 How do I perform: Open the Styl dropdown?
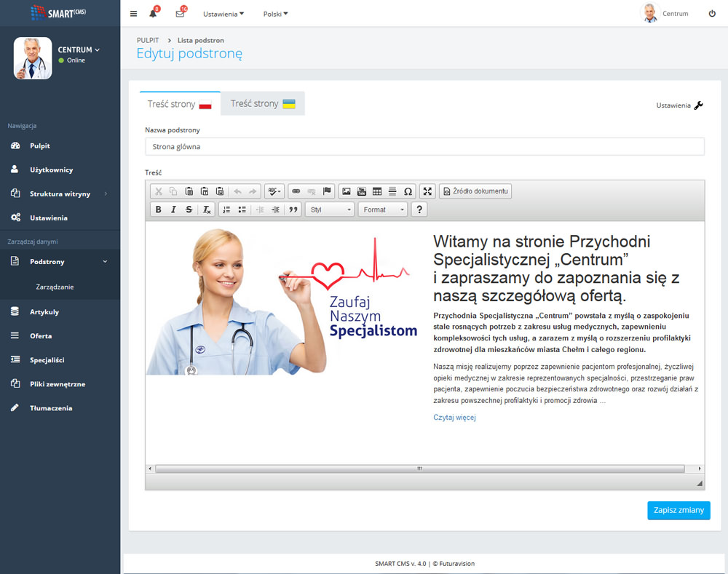point(330,210)
